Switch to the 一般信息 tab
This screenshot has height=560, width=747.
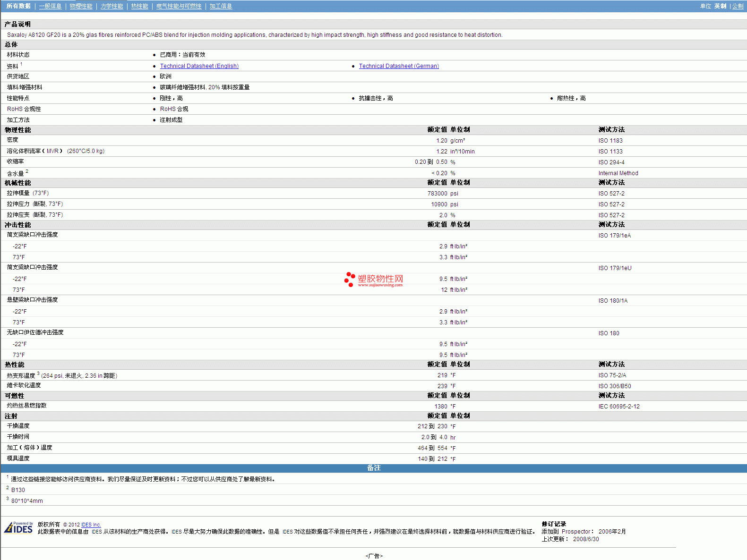[50, 6]
